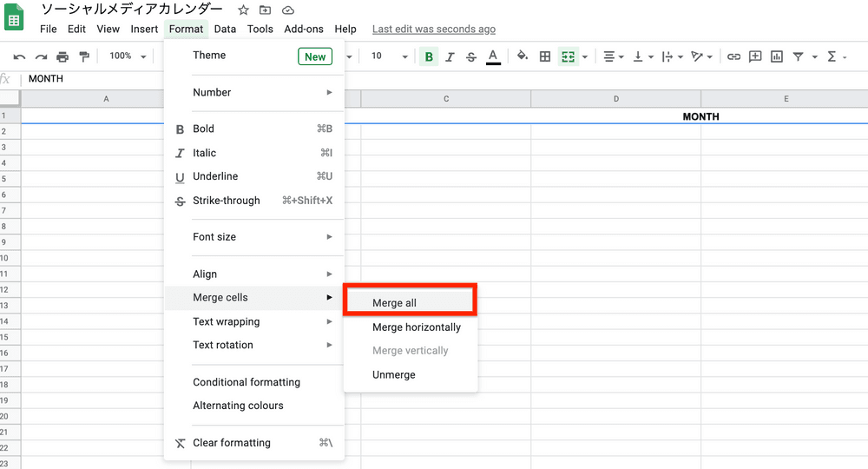Toggle strikethrough in the toolbar
868x469 pixels.
[471, 56]
